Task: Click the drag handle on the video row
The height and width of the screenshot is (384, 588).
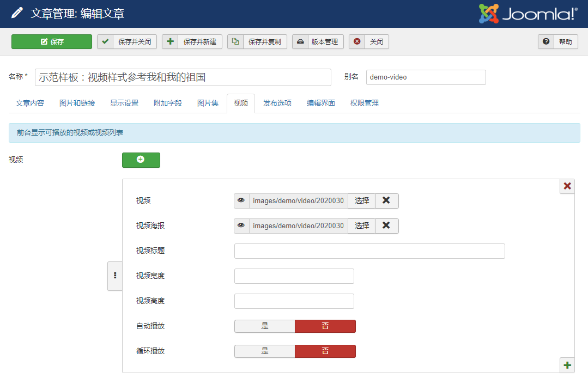Action: (115, 276)
